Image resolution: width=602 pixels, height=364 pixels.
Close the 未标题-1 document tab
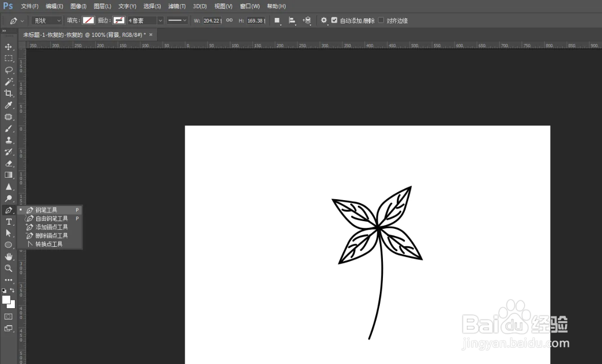(x=151, y=35)
